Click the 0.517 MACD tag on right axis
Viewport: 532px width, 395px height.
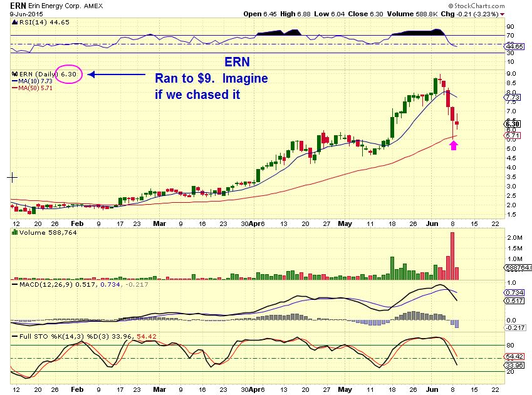[514, 300]
